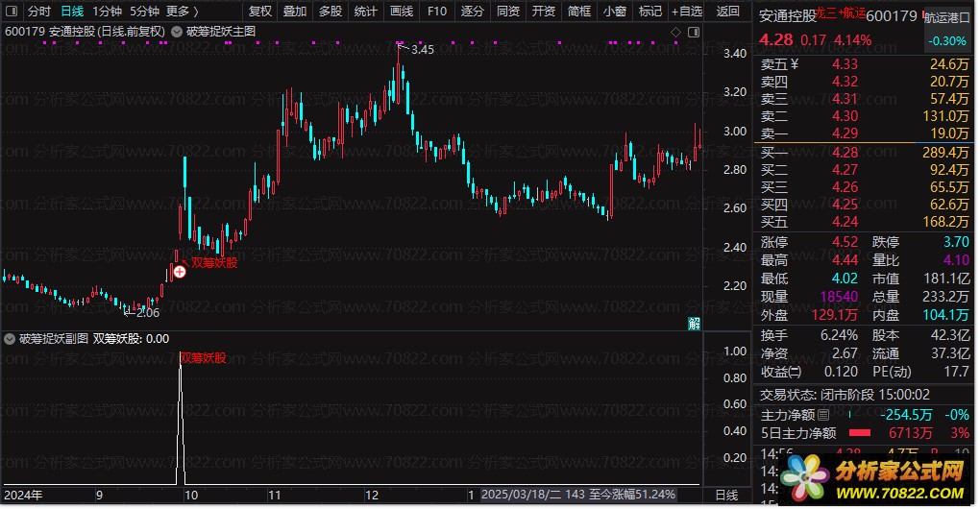This screenshot has width=980, height=509.
Task: Click the 3.45 high price marker
Action: click(x=423, y=49)
